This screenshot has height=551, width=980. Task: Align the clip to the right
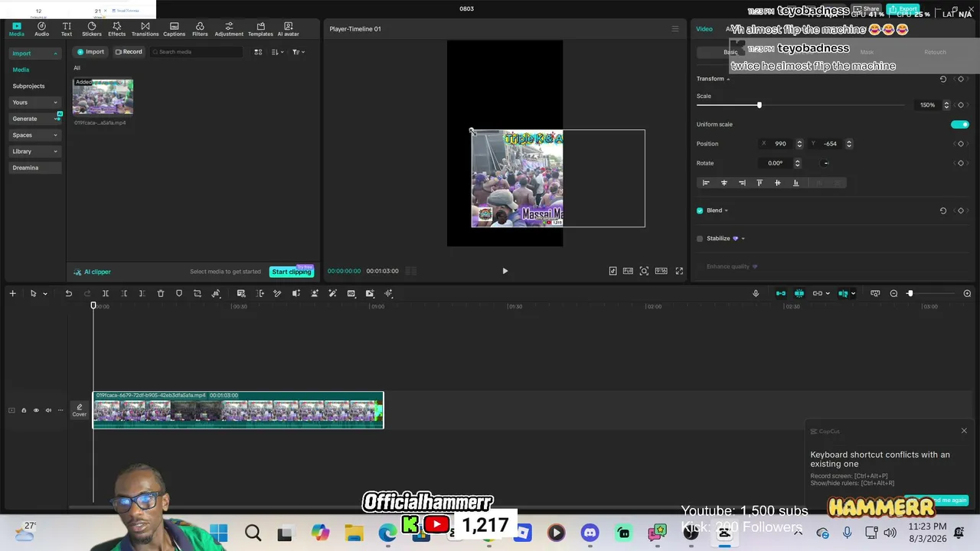(x=742, y=183)
